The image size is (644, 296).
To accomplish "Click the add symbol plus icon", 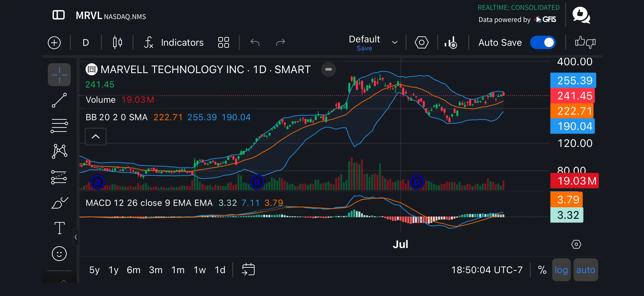I will pyautogui.click(x=54, y=43).
